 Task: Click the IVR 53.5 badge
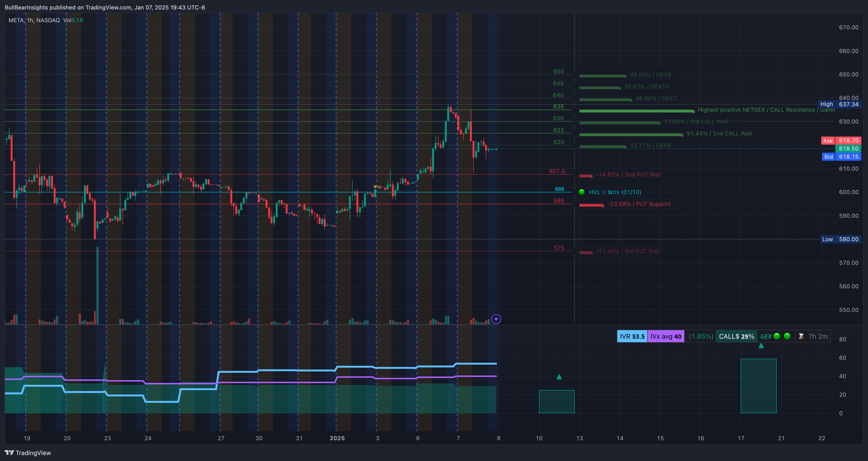point(632,336)
